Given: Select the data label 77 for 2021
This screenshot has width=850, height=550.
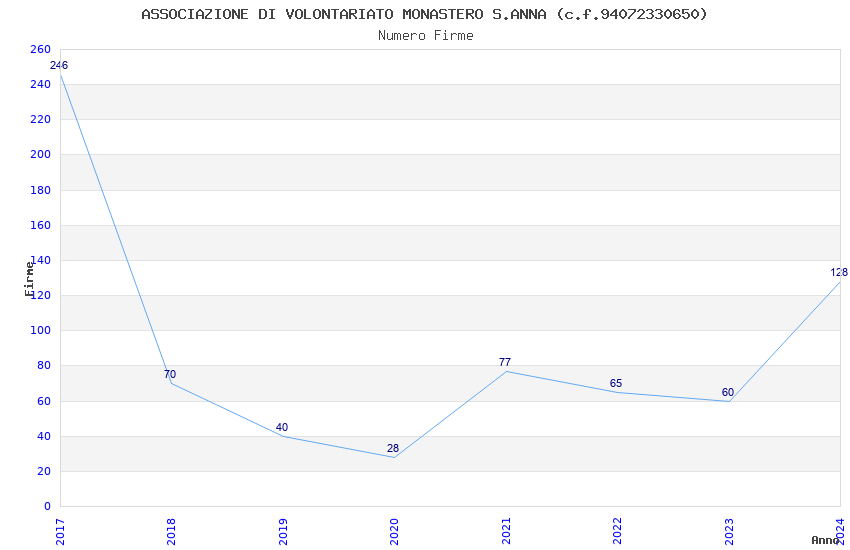Looking at the screenshot, I should coord(505,363).
